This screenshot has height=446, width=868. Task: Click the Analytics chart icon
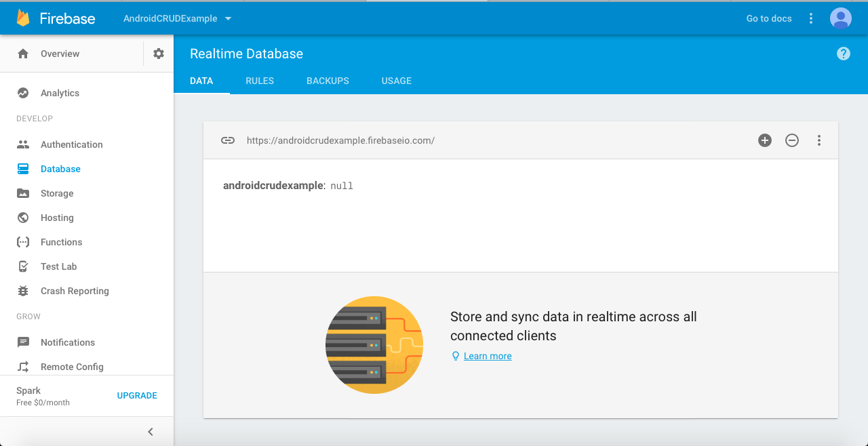[23, 93]
